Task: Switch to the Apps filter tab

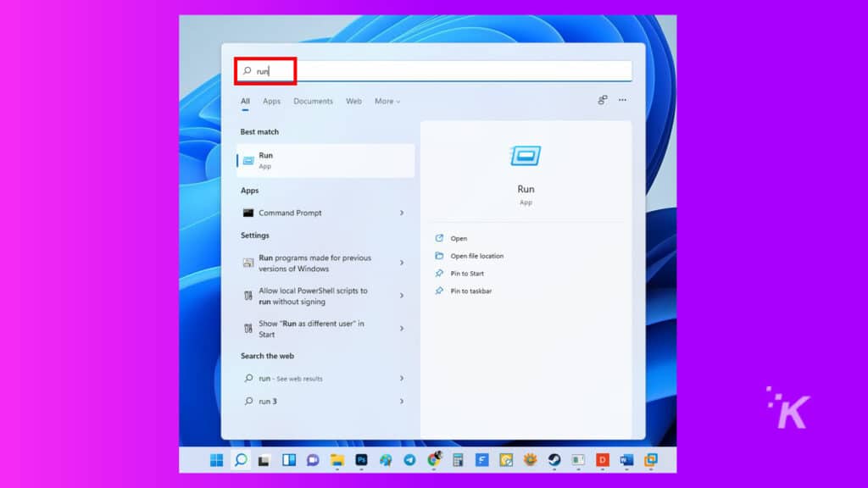Action: point(271,102)
